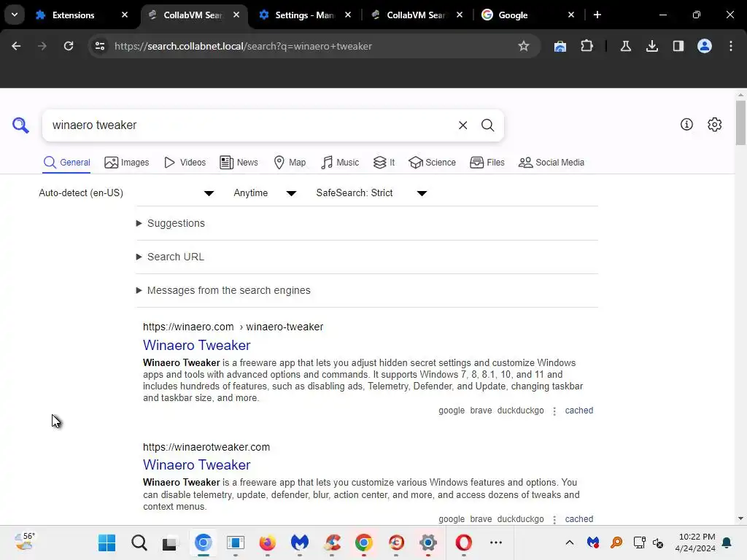Open the taskbar clock and date
This screenshot has height=560, width=747.
click(x=695, y=542)
